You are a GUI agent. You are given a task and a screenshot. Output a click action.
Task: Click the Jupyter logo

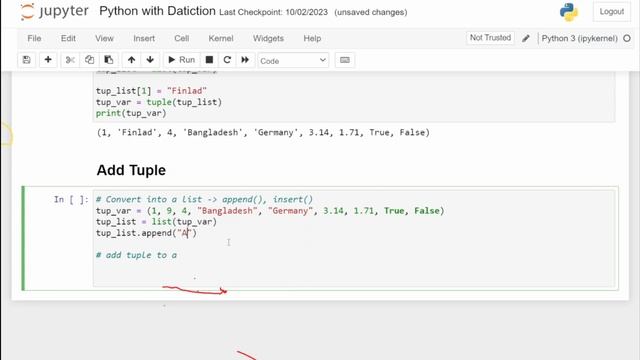[x=54, y=11]
